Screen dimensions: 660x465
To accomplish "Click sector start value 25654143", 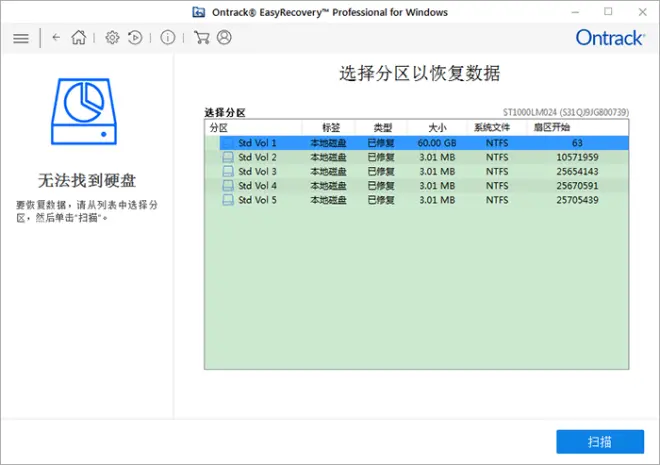I will tap(577, 172).
